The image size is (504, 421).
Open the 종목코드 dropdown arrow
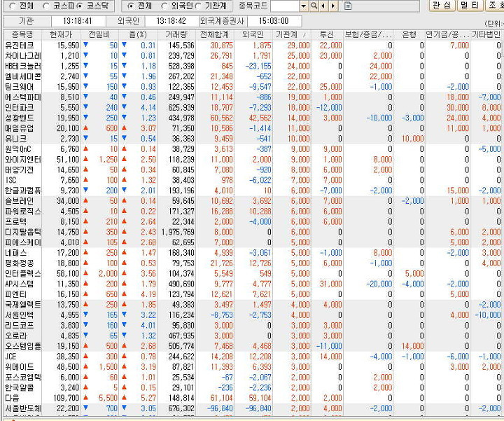[x=303, y=6]
